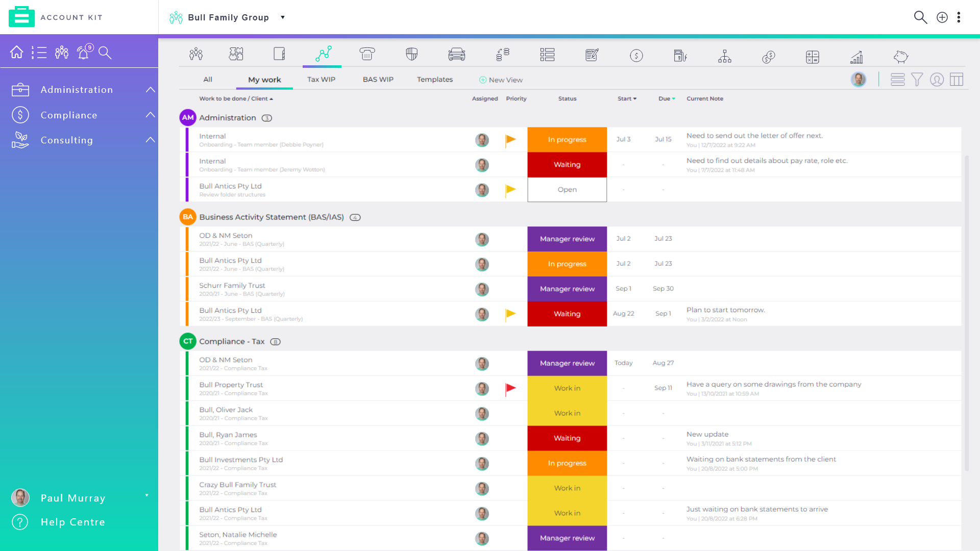Sort by Start column header
This screenshot has height=551, width=980.
[x=627, y=98]
